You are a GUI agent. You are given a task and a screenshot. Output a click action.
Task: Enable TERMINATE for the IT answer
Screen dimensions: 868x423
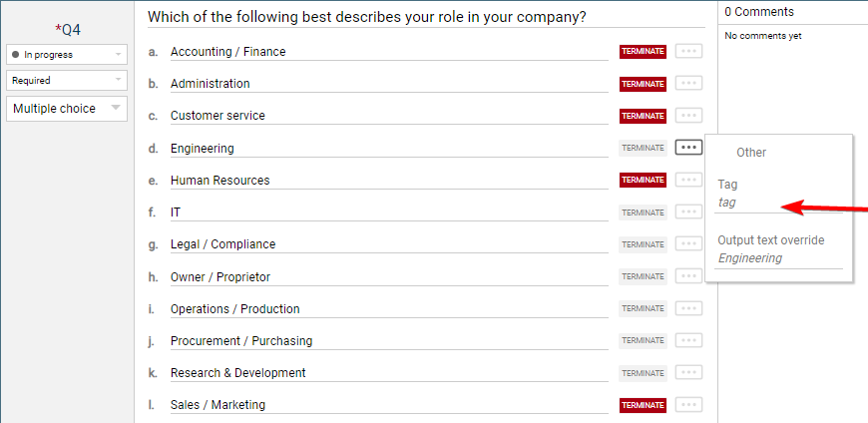pyautogui.click(x=643, y=212)
